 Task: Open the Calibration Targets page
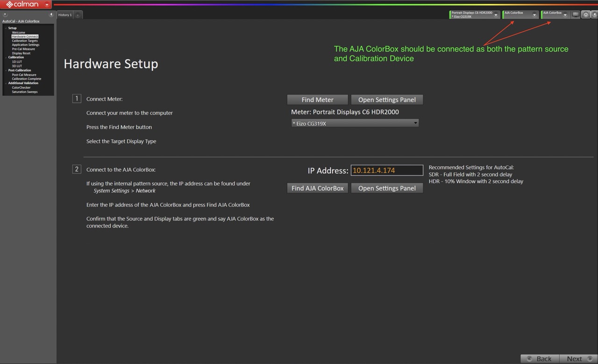25,41
